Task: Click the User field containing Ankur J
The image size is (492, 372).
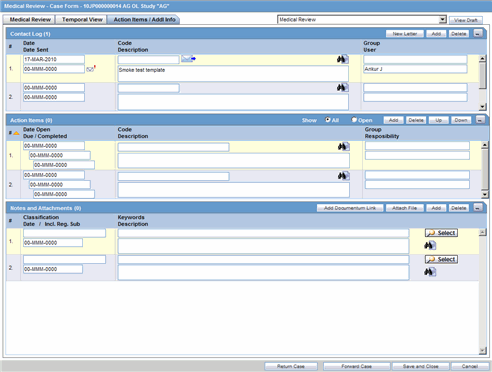Action: pyautogui.click(x=415, y=69)
